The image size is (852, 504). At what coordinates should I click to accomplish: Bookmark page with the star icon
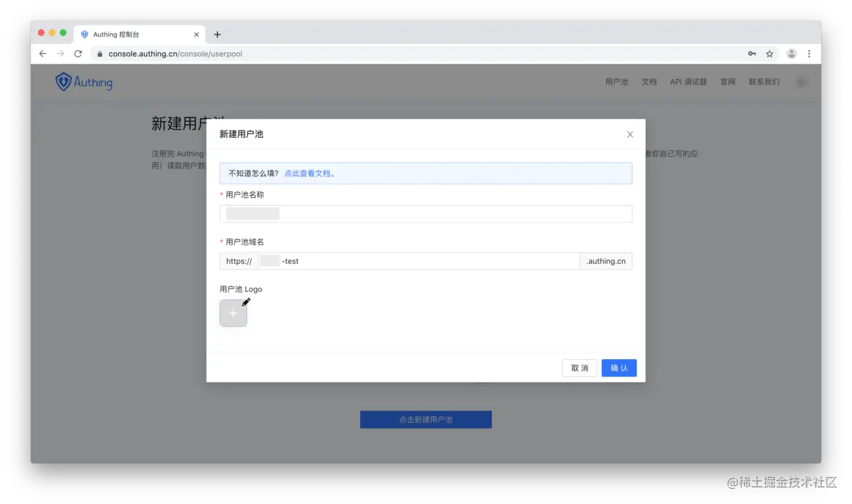770,54
